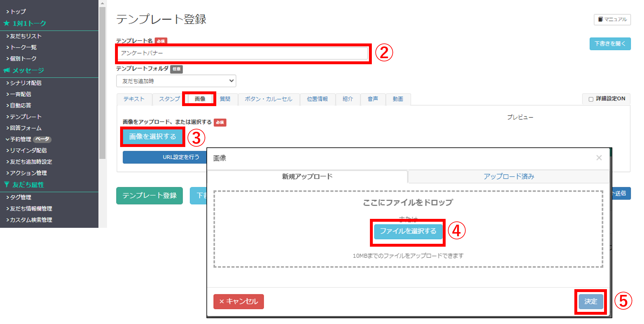Toggle to the 新規アップロード upload mode

coord(307,176)
